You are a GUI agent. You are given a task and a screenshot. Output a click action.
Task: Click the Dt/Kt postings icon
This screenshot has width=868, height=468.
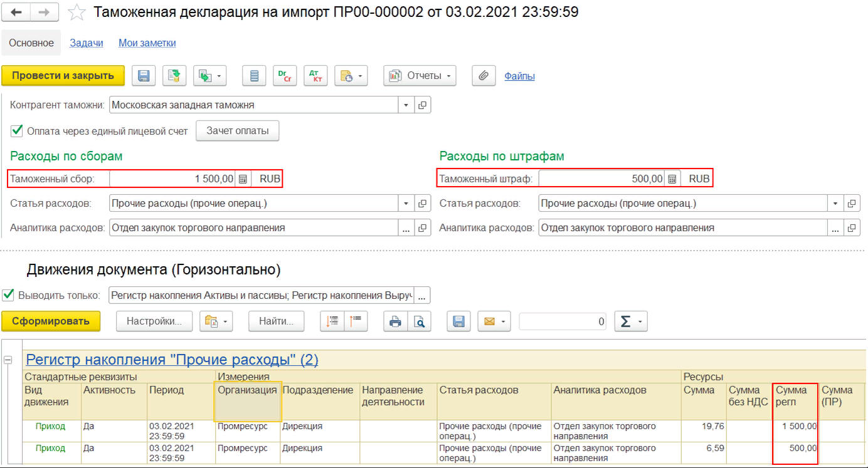(x=315, y=76)
